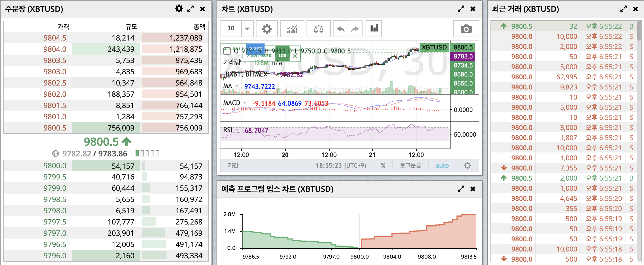Expand the volume (거래량) indicator options

(245, 62)
